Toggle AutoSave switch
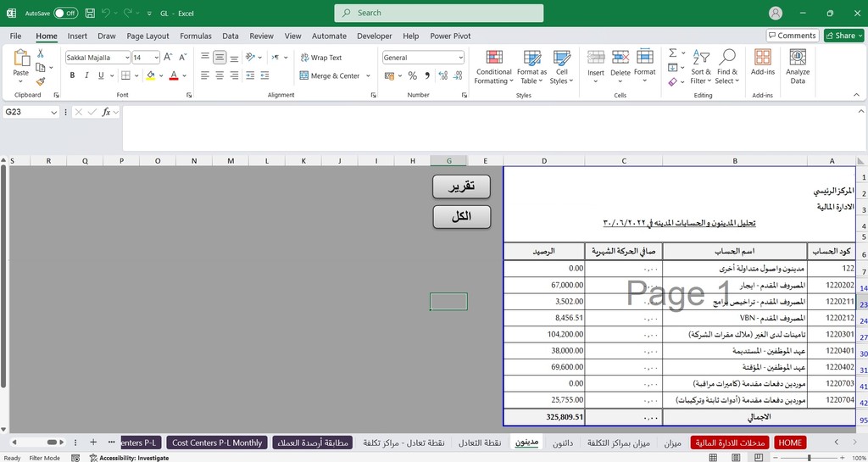 pyautogui.click(x=66, y=13)
